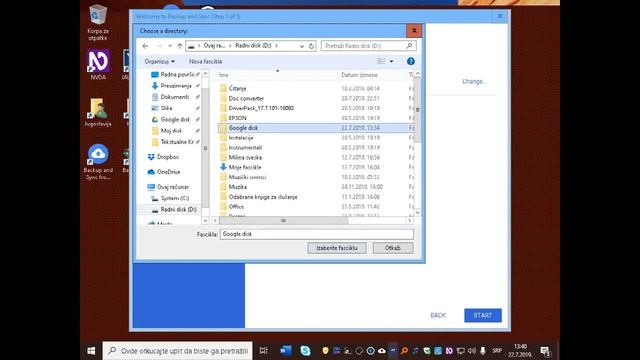Click Change... link in Backup and Sync

point(474,82)
